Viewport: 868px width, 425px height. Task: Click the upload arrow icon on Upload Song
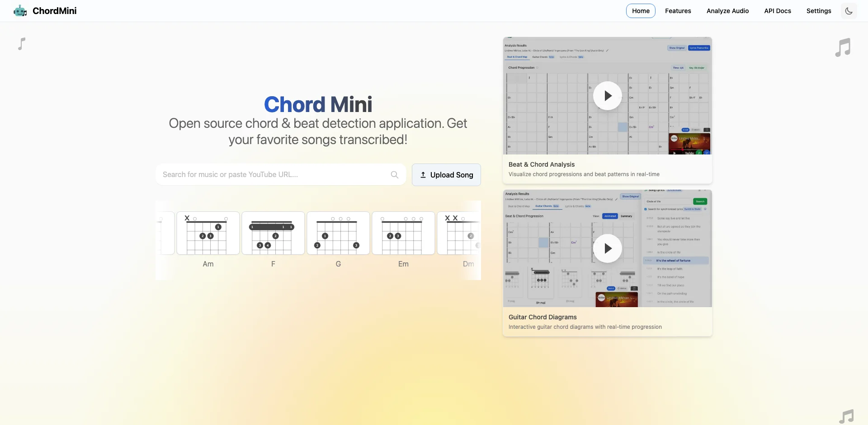tap(423, 174)
